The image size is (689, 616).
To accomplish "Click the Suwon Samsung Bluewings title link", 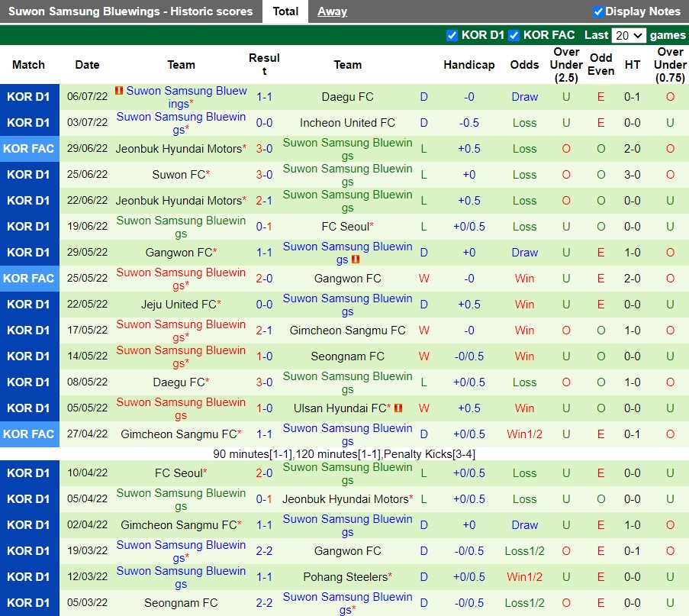I will (x=127, y=11).
